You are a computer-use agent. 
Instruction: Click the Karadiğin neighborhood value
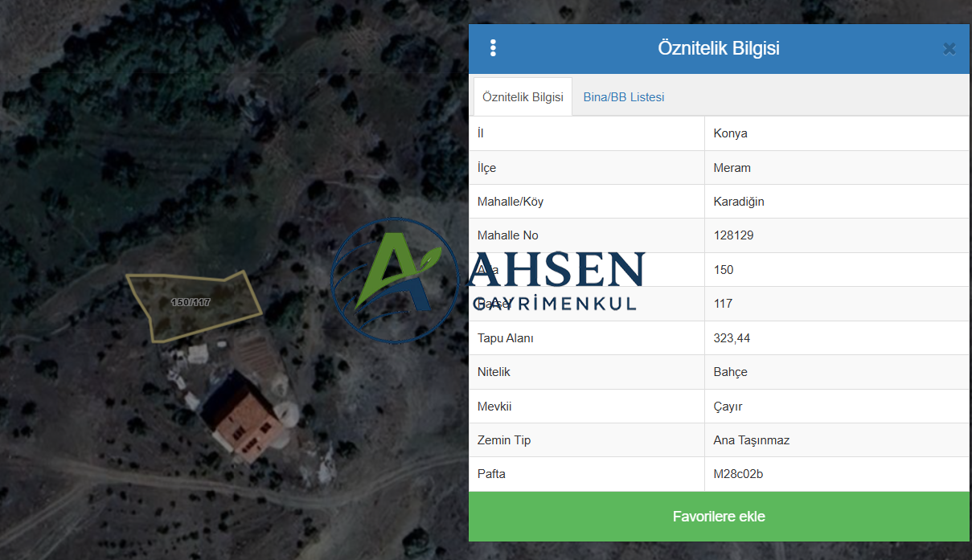click(739, 202)
